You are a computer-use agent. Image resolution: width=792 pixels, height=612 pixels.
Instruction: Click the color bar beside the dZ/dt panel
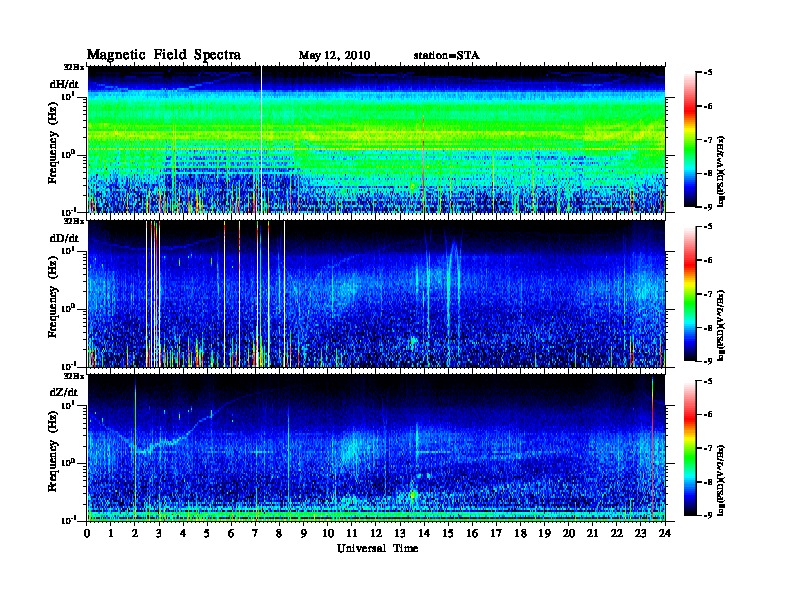[x=689, y=448]
